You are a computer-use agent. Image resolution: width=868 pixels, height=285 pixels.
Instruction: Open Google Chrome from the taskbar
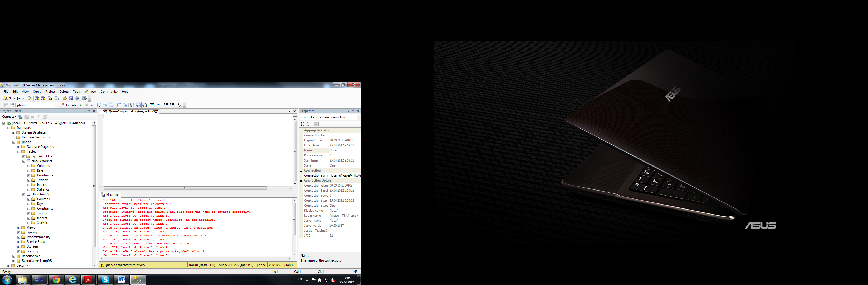pos(56,280)
